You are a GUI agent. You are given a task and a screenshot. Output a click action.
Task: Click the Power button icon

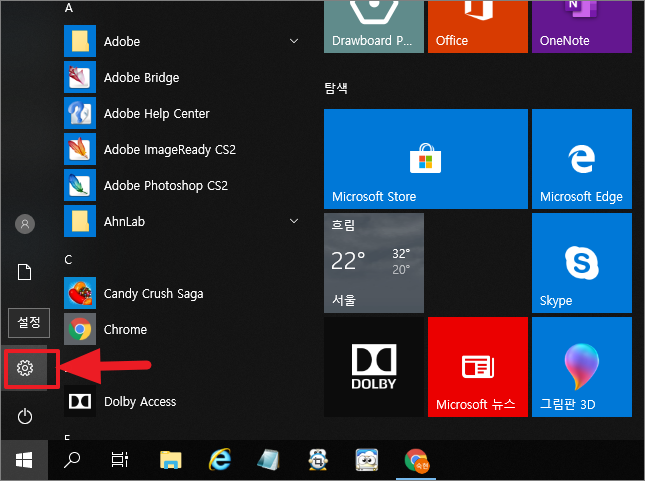point(25,416)
